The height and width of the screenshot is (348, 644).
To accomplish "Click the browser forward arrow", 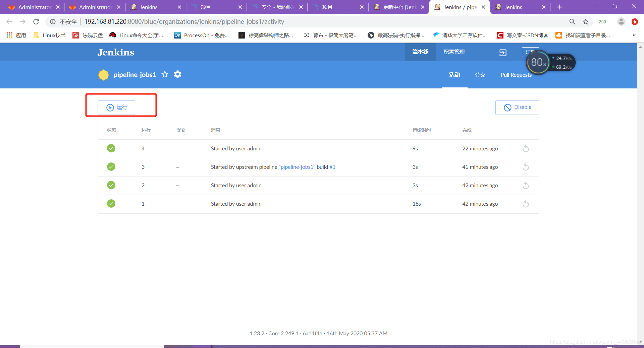I will pyautogui.click(x=22, y=22).
